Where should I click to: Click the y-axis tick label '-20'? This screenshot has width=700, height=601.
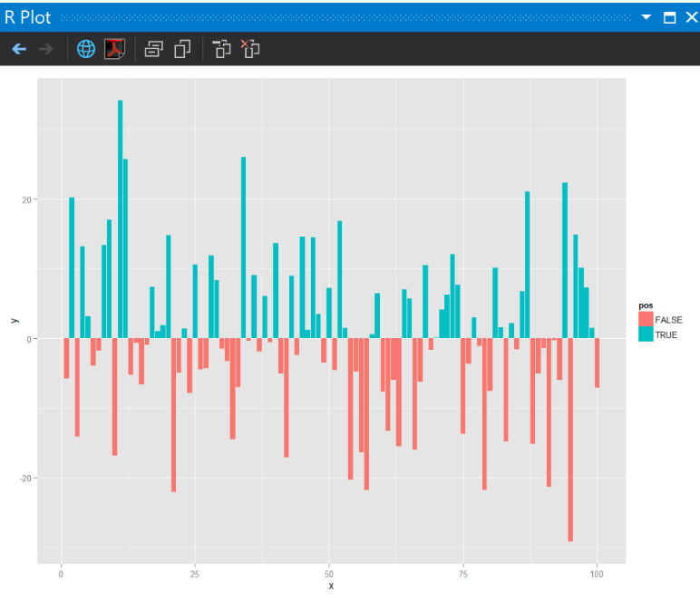coord(25,479)
